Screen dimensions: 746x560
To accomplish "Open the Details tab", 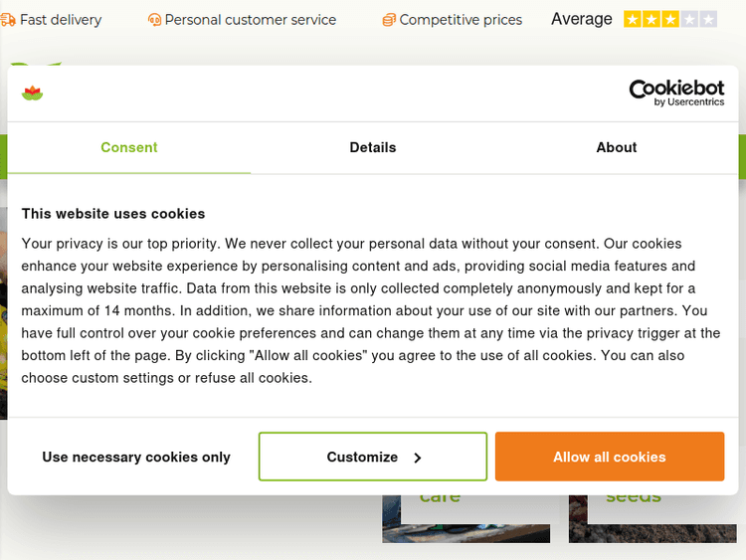I will [x=373, y=147].
